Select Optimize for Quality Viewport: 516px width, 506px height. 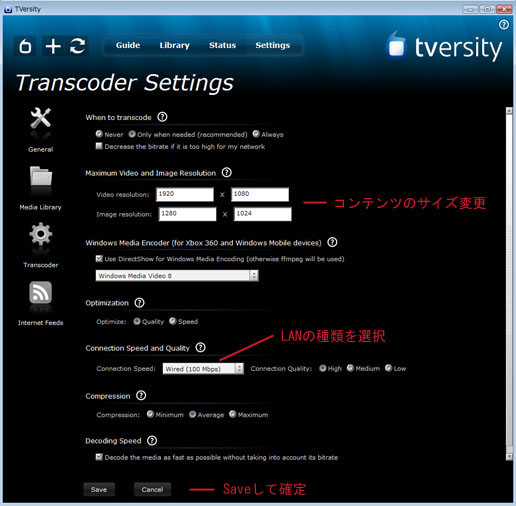click(x=137, y=321)
